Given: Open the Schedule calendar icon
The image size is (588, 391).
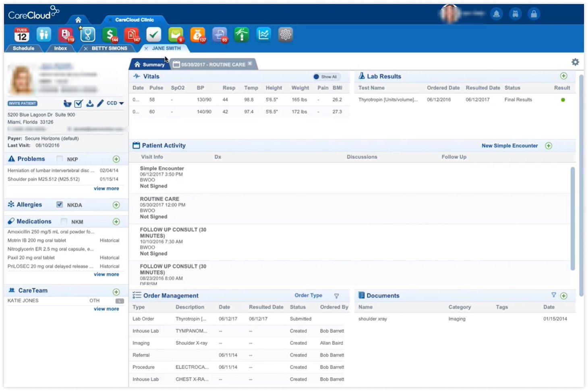Looking at the screenshot, I should (22, 35).
